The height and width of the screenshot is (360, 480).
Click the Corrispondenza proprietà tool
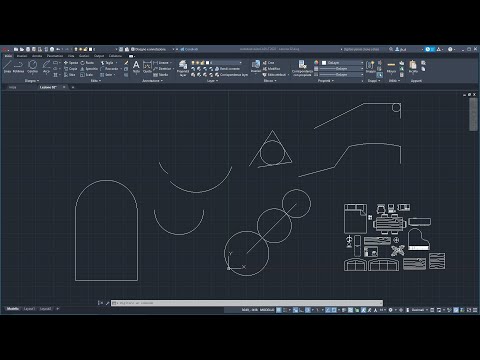pyautogui.click(x=302, y=68)
